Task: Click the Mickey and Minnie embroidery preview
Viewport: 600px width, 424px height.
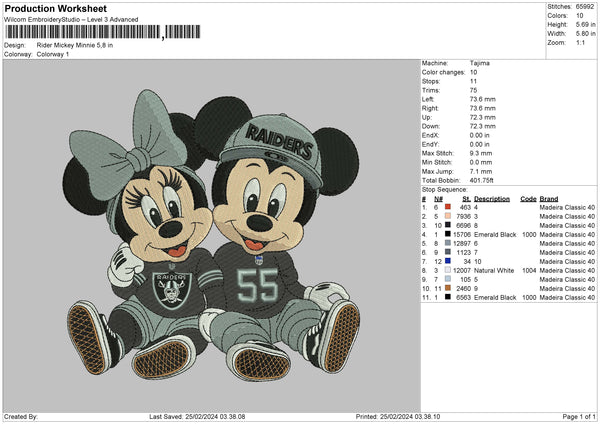Action: pyautogui.click(x=212, y=235)
